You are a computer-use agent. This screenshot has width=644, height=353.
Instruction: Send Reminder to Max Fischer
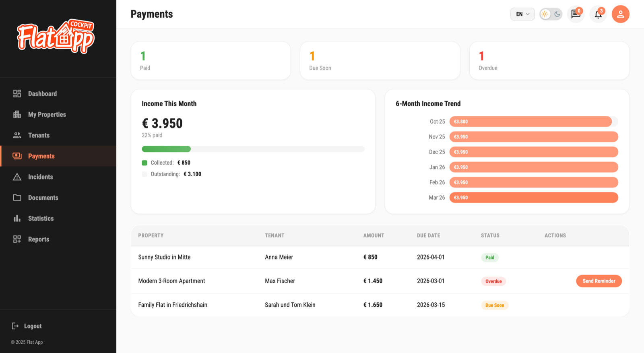click(x=599, y=281)
